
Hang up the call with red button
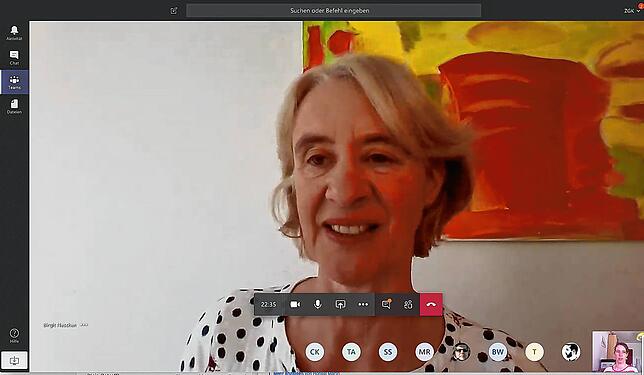point(431,304)
